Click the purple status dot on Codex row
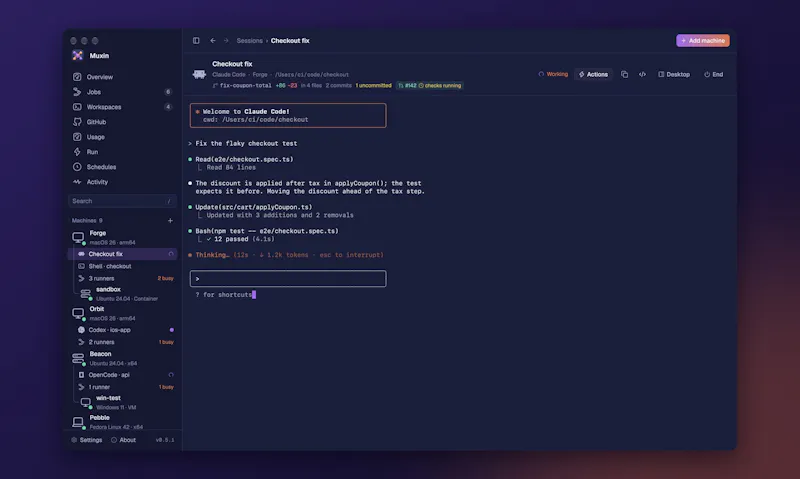800x479 pixels. 171,330
